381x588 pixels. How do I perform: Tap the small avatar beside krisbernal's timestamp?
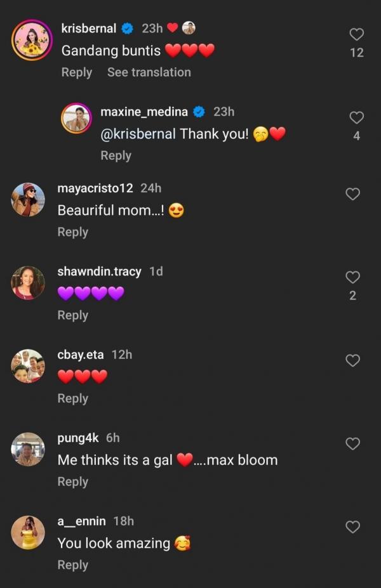tap(189, 28)
